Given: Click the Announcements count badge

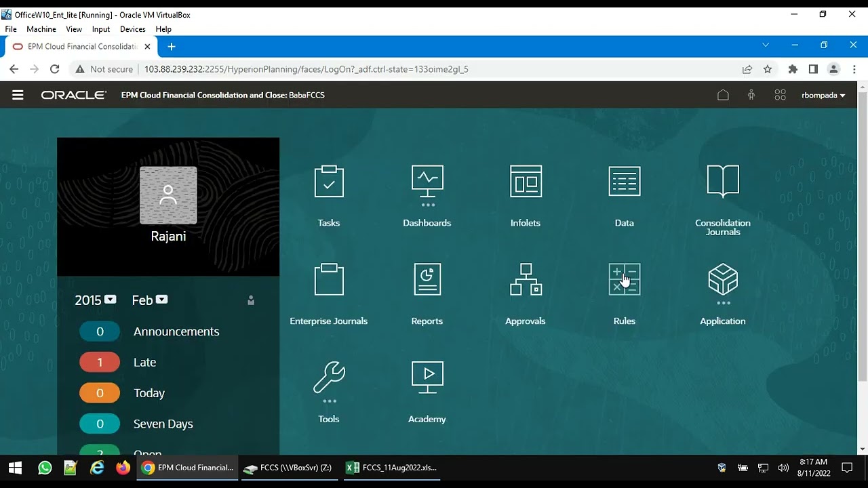Looking at the screenshot, I should (x=100, y=331).
